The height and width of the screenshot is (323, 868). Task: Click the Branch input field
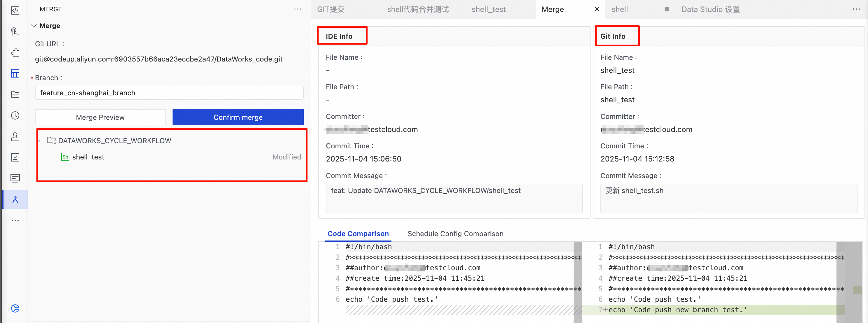[x=169, y=93]
